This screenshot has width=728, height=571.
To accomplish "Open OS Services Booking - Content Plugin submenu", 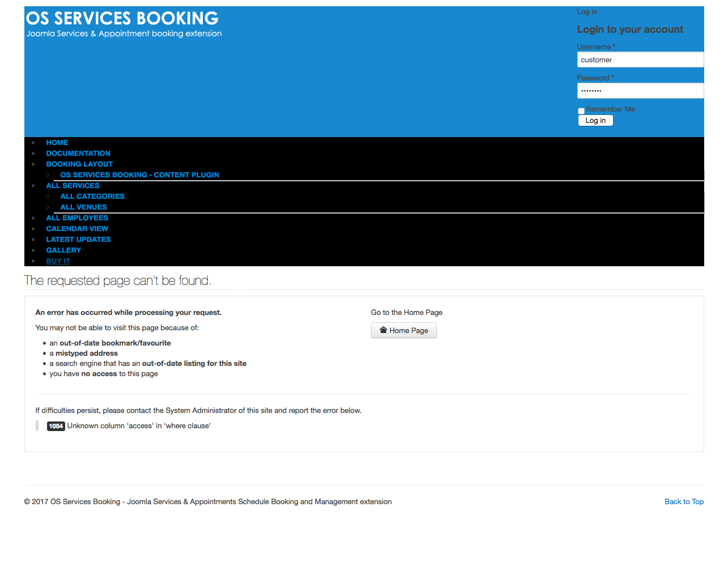I will click(140, 175).
